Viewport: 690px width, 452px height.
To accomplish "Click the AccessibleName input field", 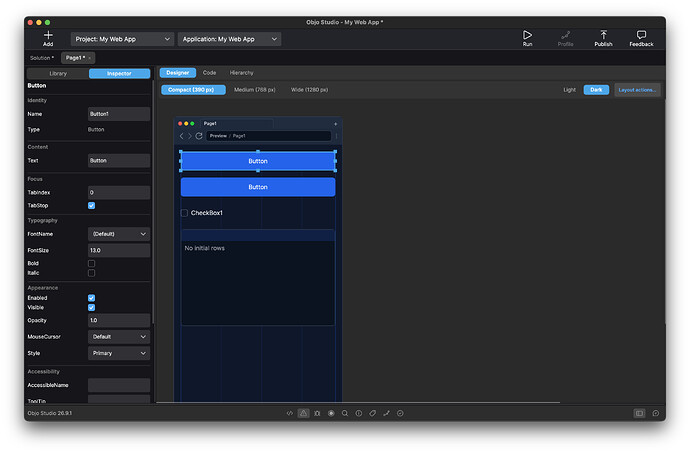I will [119, 385].
